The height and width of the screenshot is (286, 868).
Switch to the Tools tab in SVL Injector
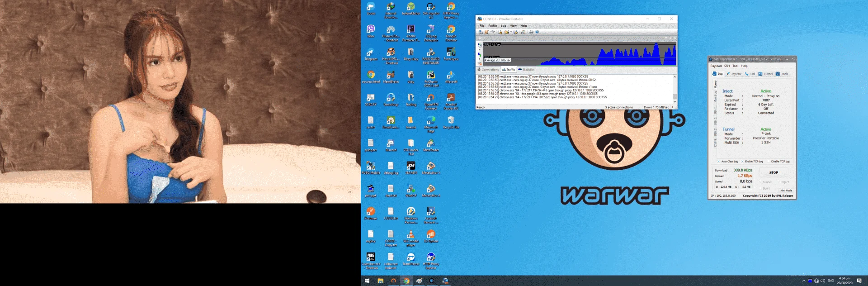(x=782, y=74)
